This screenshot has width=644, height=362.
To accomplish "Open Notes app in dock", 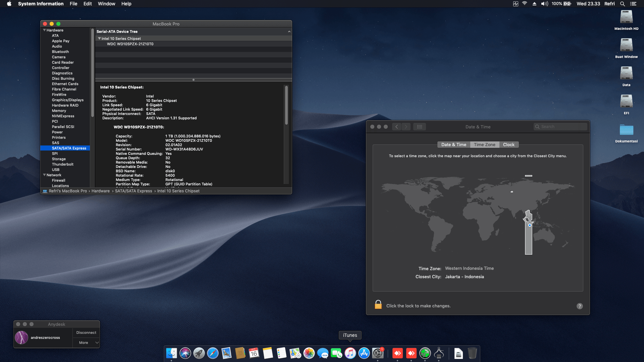I will pyautogui.click(x=268, y=353).
